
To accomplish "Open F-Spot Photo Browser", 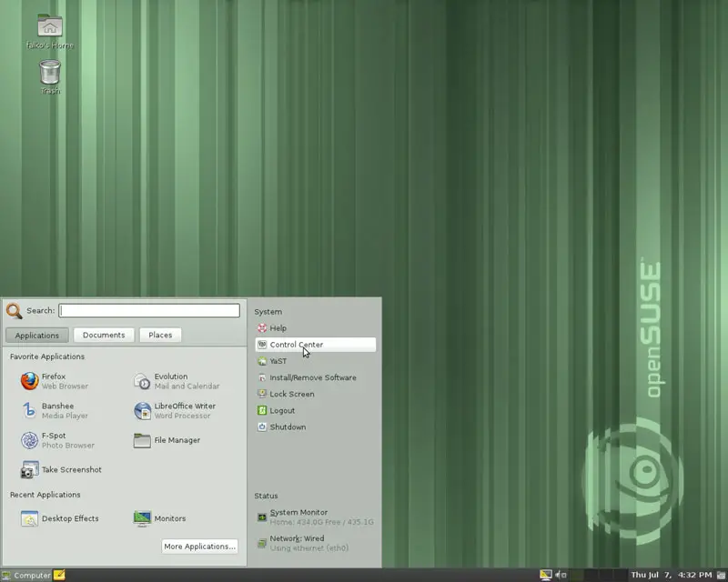I will [x=57, y=440].
